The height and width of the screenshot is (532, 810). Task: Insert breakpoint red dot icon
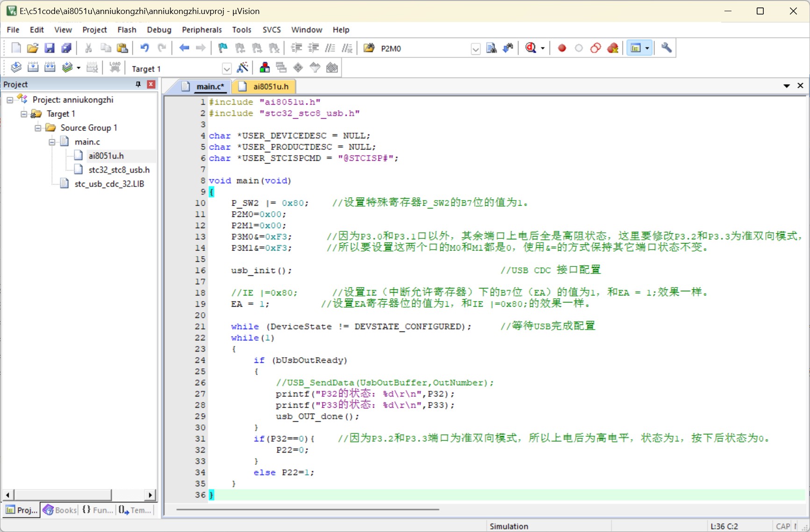pos(562,48)
